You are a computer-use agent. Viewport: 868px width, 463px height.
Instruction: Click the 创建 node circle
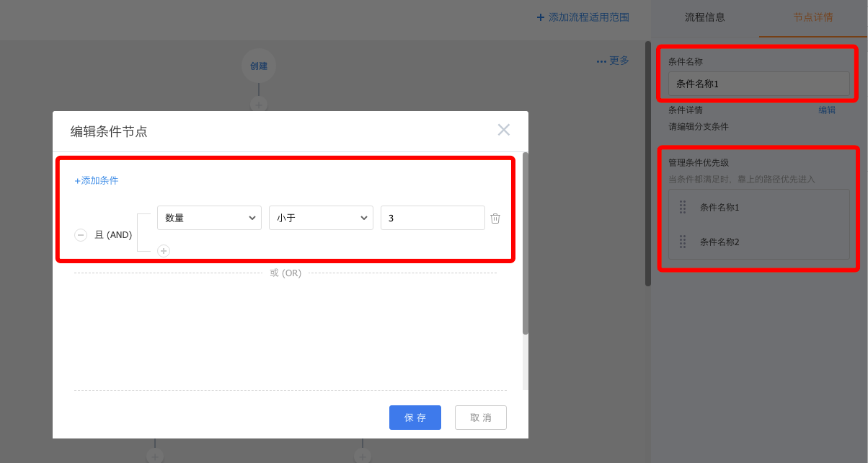pyautogui.click(x=259, y=66)
